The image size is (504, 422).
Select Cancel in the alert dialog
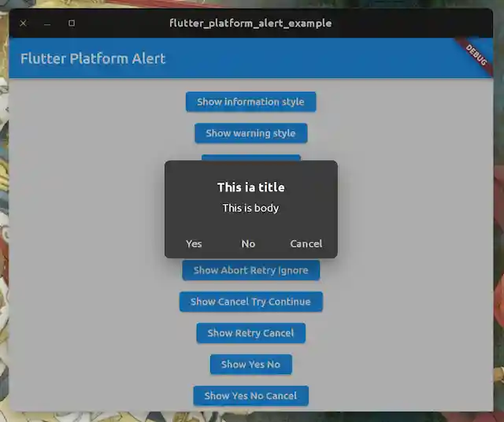[x=306, y=244]
